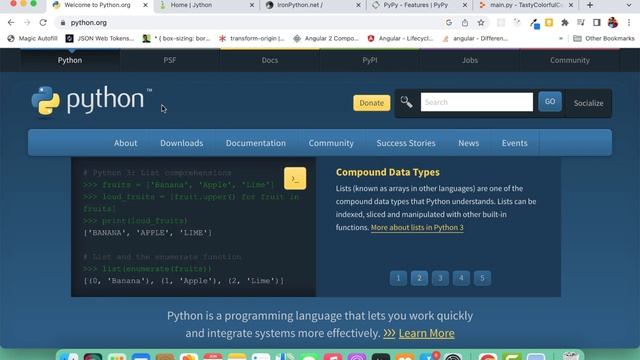
Task: Show slide 4 of the code carousel
Action: tap(461, 278)
